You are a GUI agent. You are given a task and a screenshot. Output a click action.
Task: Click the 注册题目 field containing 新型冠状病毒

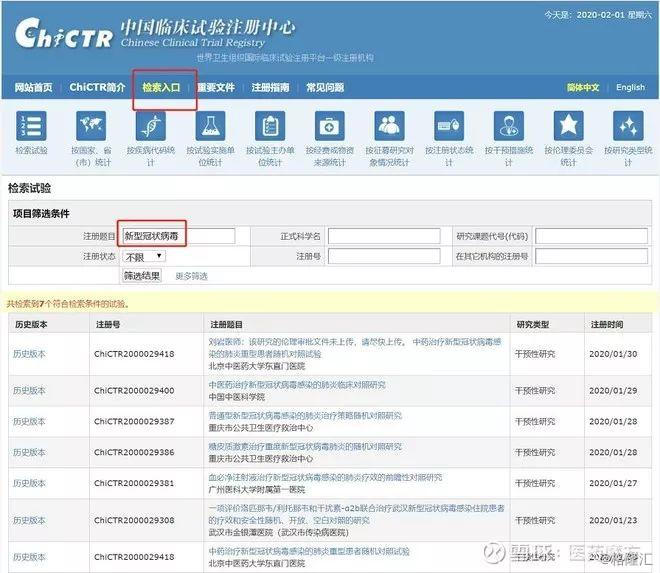point(176,236)
